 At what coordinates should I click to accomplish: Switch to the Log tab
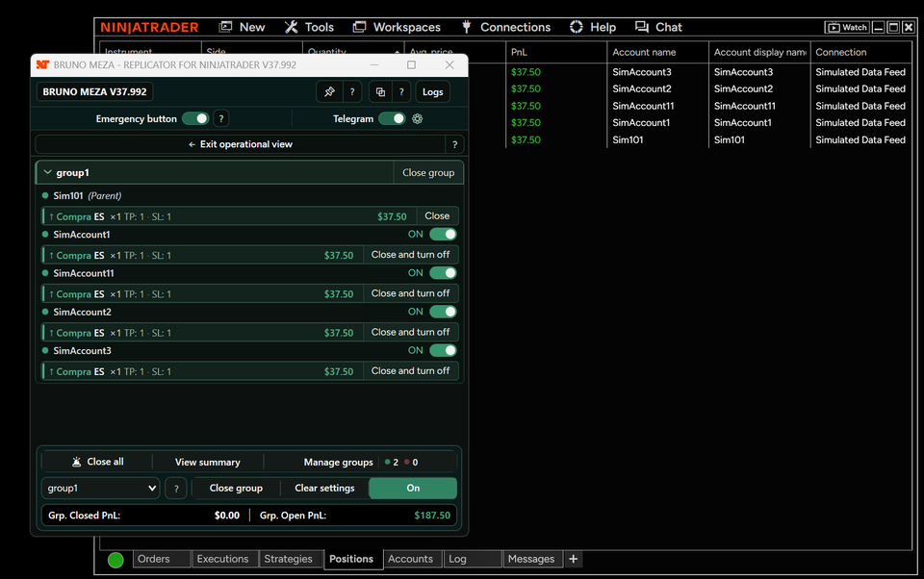472,559
